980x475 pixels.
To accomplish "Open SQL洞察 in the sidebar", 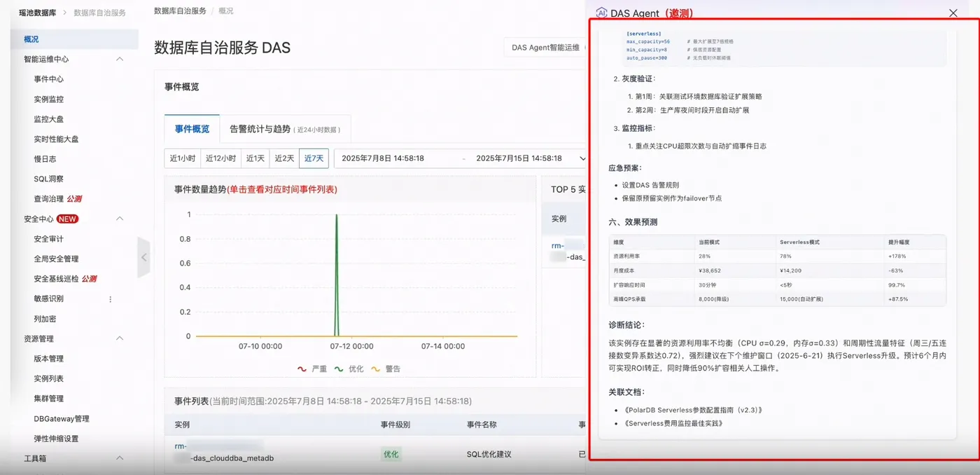I will tap(48, 179).
